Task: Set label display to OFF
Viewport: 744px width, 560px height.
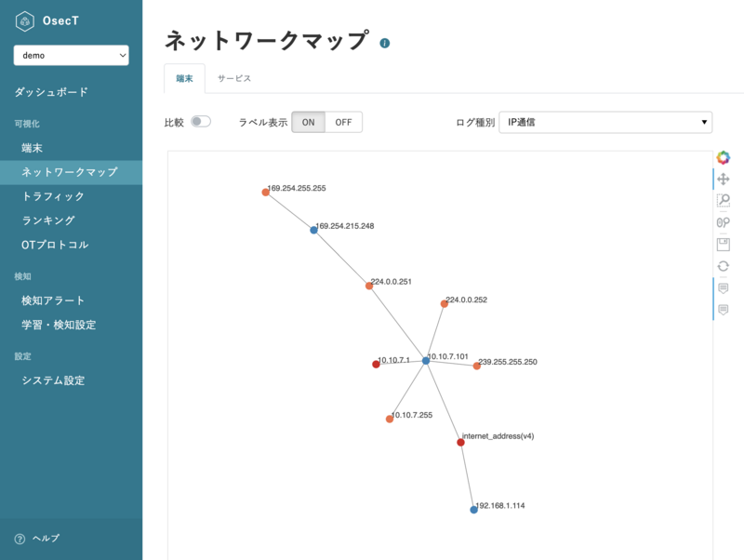Action: pos(343,123)
